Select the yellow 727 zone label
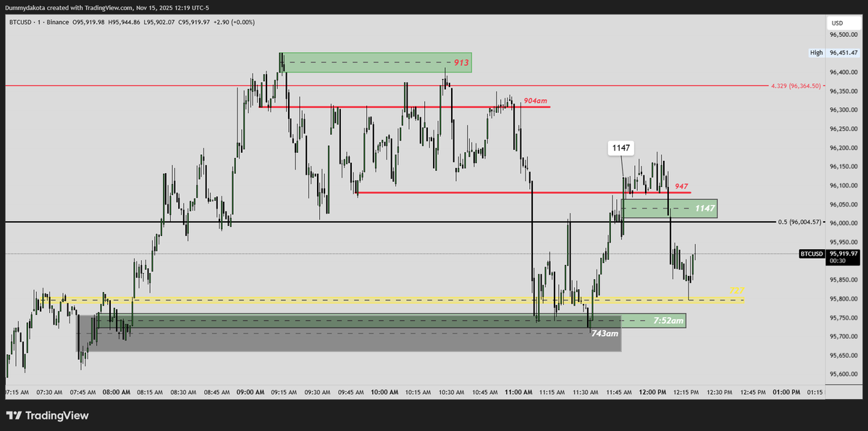Image resolution: width=868 pixels, height=431 pixels. 736,291
